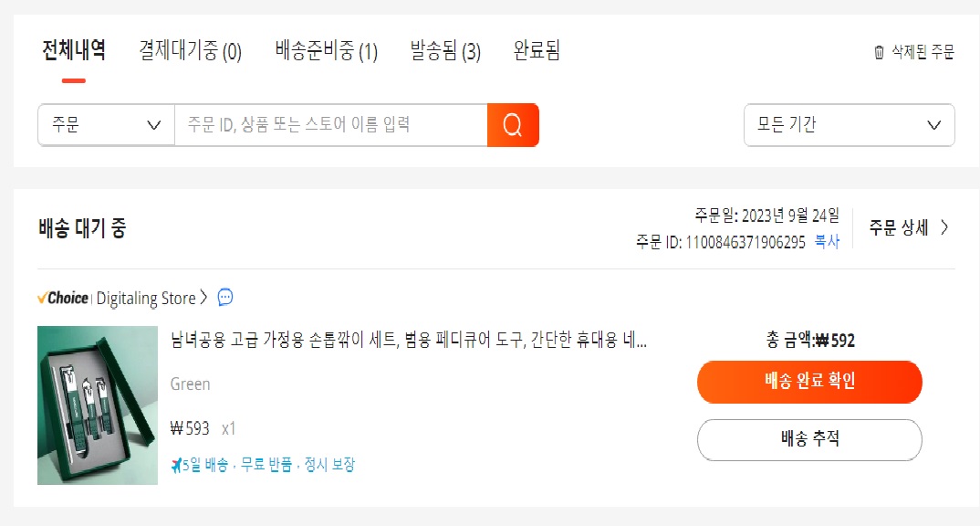Switch to the 결제대기중 (0) tab
This screenshot has width=980, height=526.
pos(190,50)
